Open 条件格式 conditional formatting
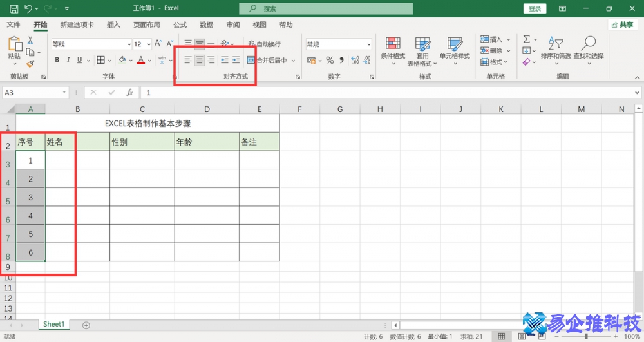The width and height of the screenshot is (644, 342). pos(393,51)
